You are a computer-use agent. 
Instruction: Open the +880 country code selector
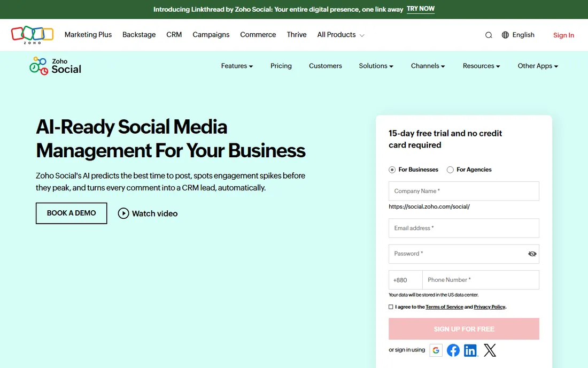click(x=405, y=280)
